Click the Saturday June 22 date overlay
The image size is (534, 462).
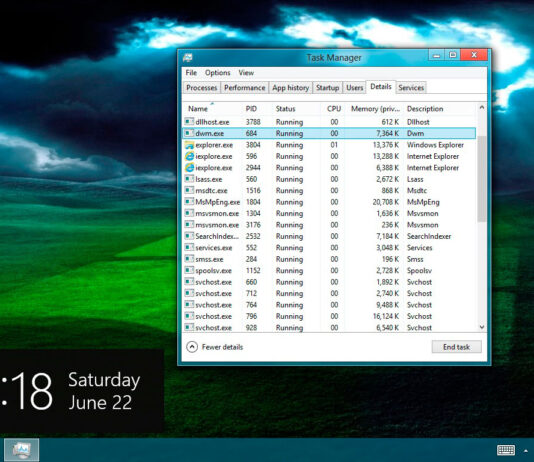pyautogui.click(x=104, y=391)
